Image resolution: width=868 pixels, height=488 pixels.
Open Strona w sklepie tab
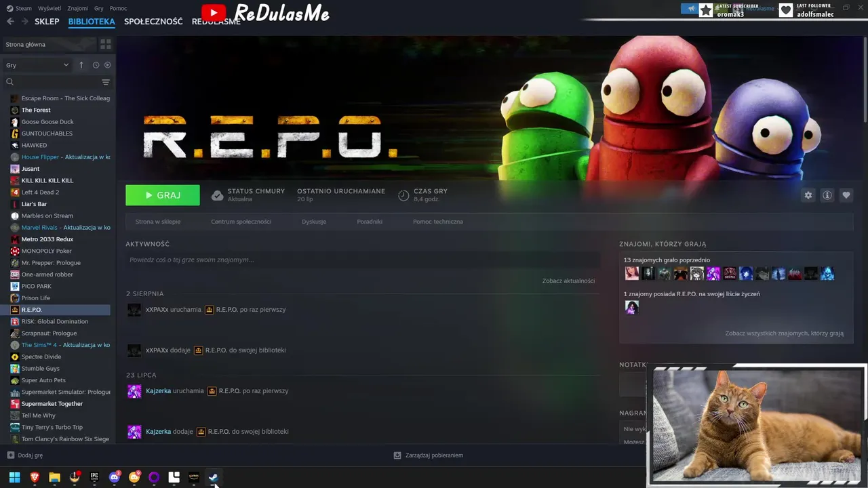coord(158,222)
